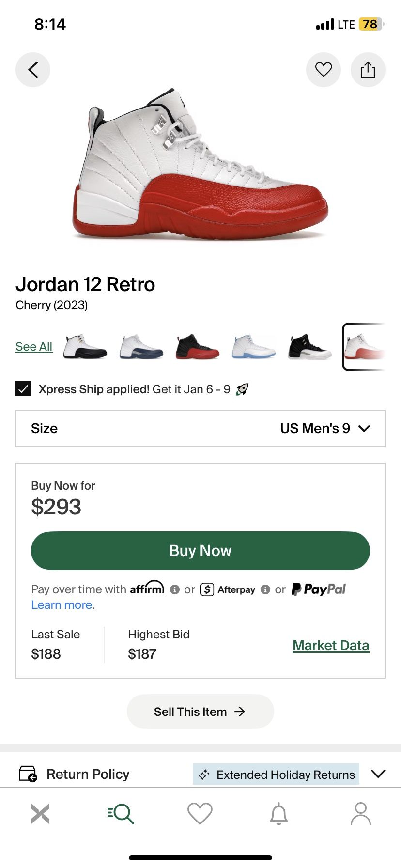
Task: Tap the Sell This Item button
Action: click(x=200, y=712)
